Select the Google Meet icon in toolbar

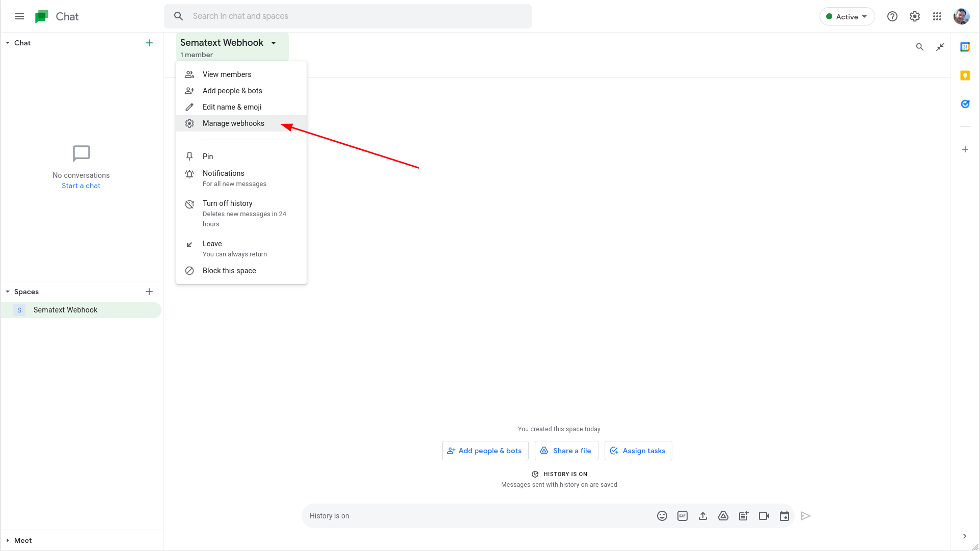coord(764,516)
